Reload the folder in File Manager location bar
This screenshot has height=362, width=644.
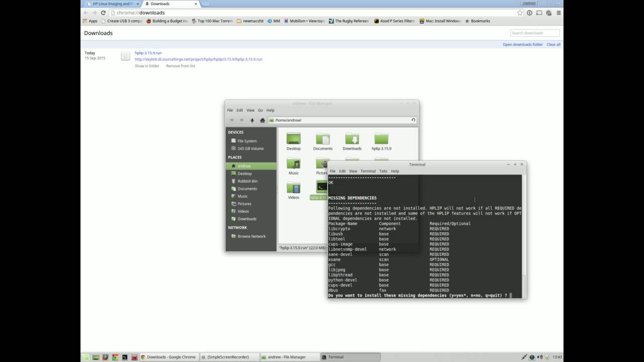pos(414,120)
